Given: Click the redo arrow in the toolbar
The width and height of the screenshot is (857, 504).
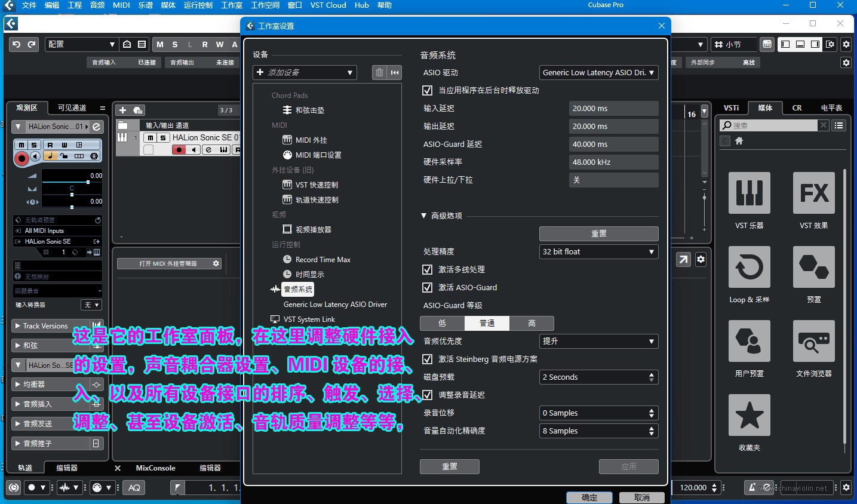Looking at the screenshot, I should [x=31, y=44].
